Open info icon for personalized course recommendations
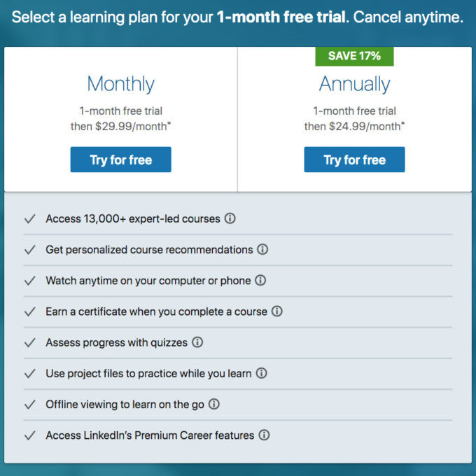476x476 pixels. click(262, 249)
